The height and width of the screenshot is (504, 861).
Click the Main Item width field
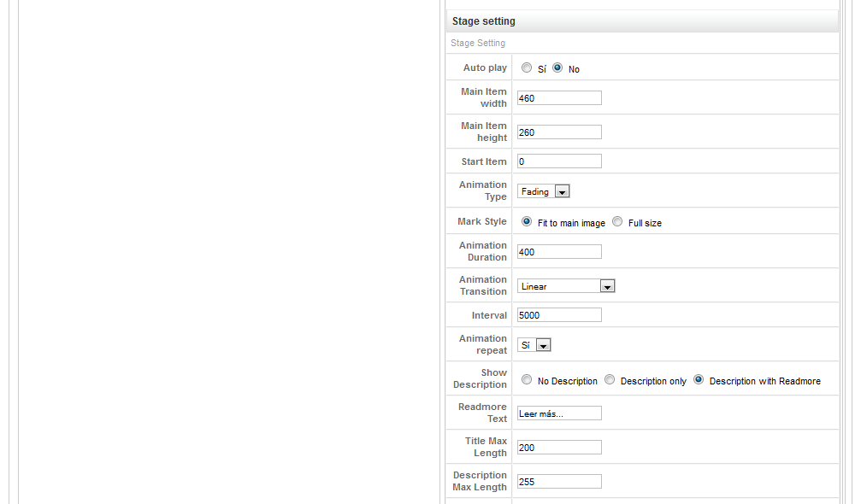point(559,98)
